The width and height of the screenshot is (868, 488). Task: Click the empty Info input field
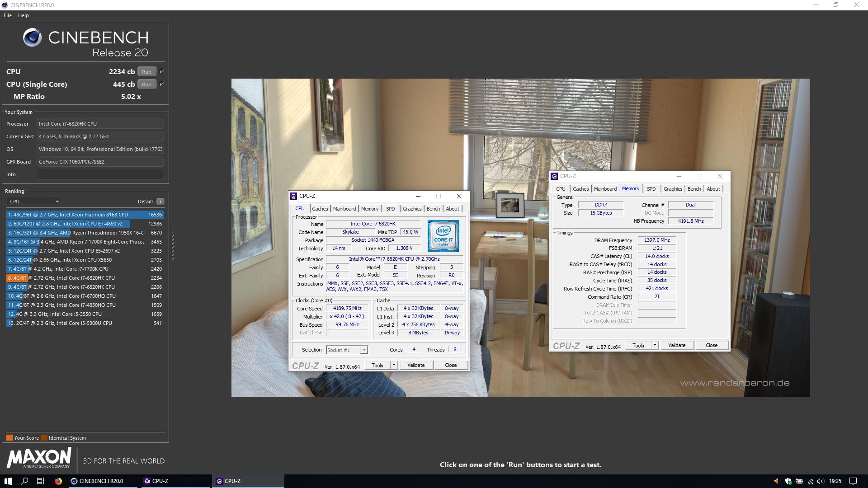pos(100,174)
